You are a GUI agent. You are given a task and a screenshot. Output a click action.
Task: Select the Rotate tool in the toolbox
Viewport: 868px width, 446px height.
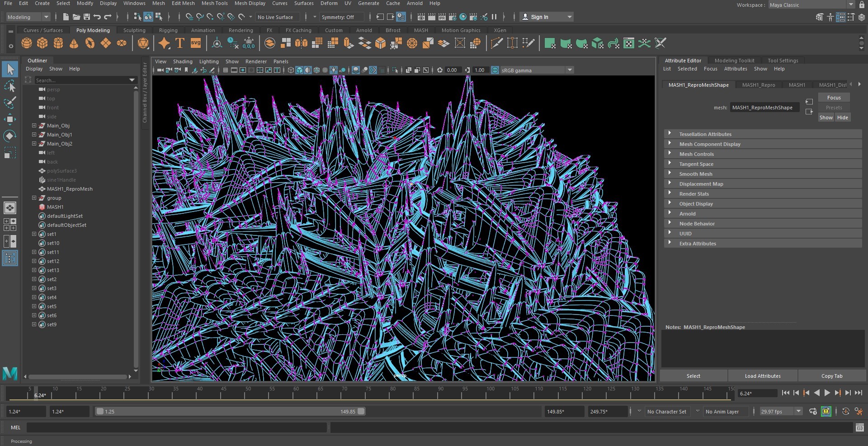click(x=10, y=136)
